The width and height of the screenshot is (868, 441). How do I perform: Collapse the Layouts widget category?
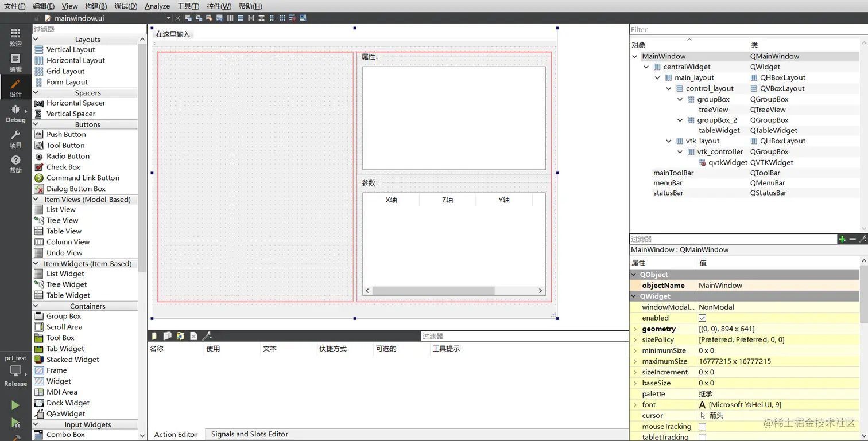36,40
